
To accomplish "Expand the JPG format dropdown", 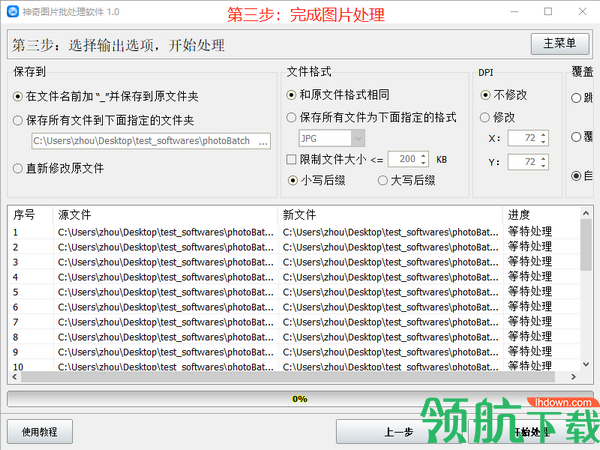I will (x=358, y=139).
